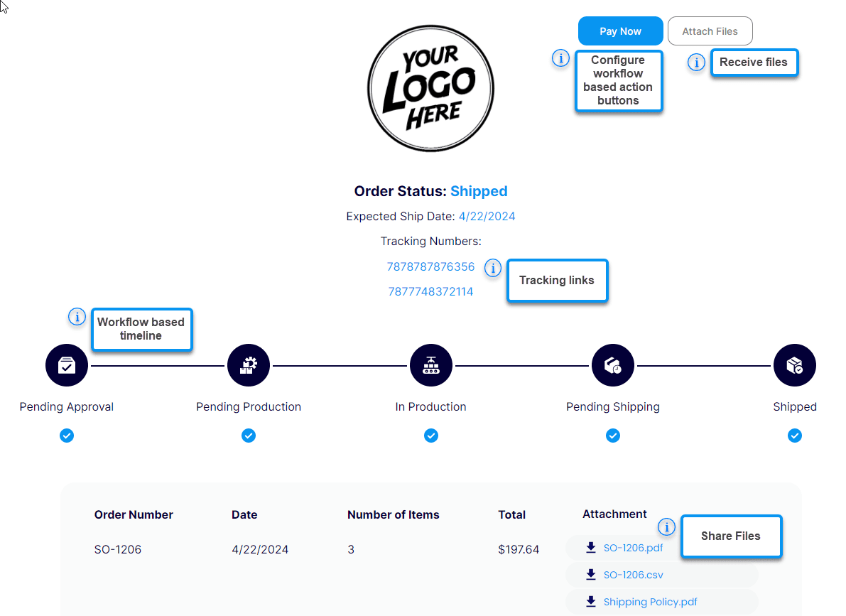Click the Pending Production stage icon

249,365
